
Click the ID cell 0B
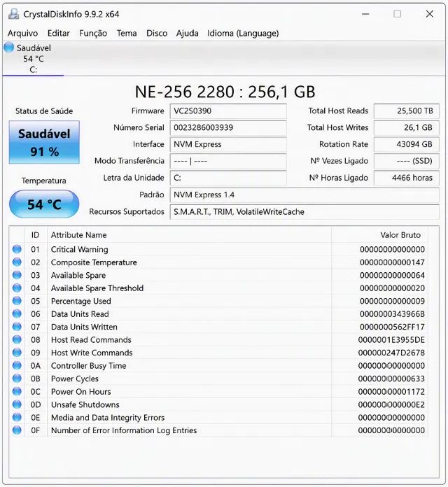(x=36, y=379)
